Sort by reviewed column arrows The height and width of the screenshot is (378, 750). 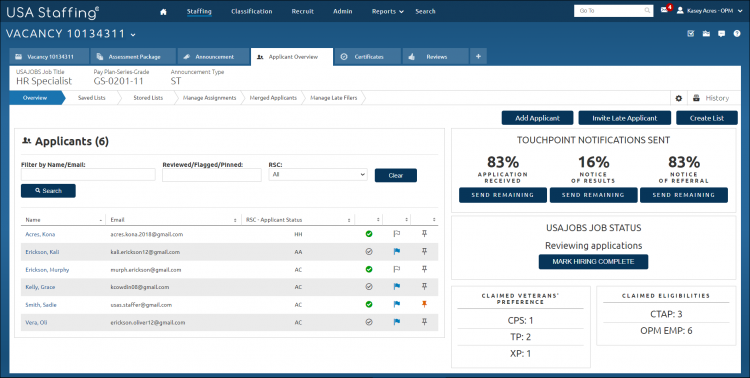tap(378, 220)
